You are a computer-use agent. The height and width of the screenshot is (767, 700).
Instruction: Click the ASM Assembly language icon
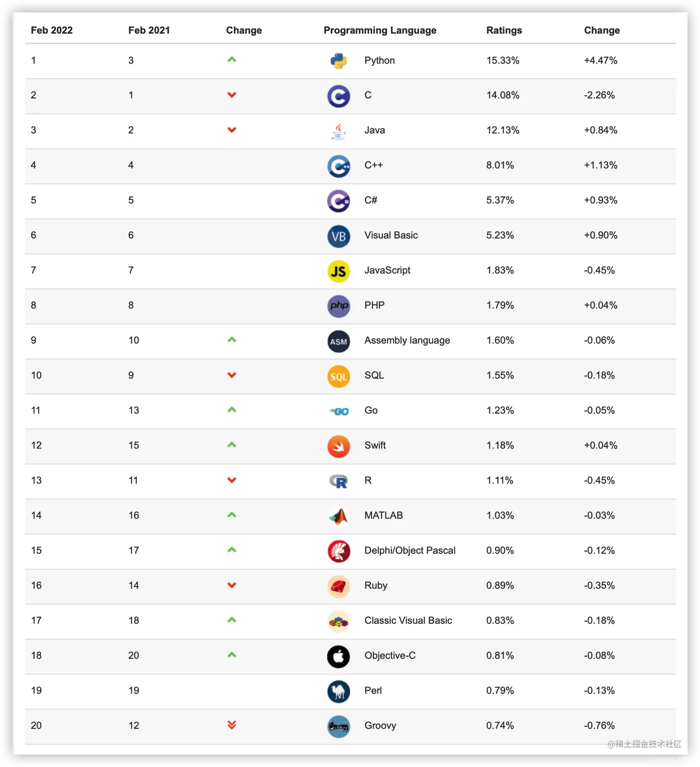(x=338, y=341)
